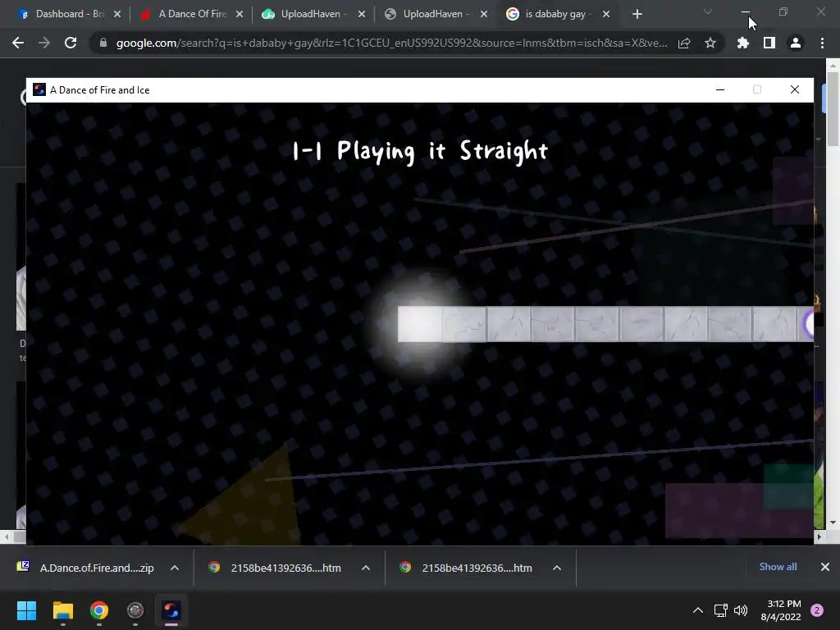Click the scroll-down arrow of the Chrome page

pyautogui.click(x=833, y=523)
